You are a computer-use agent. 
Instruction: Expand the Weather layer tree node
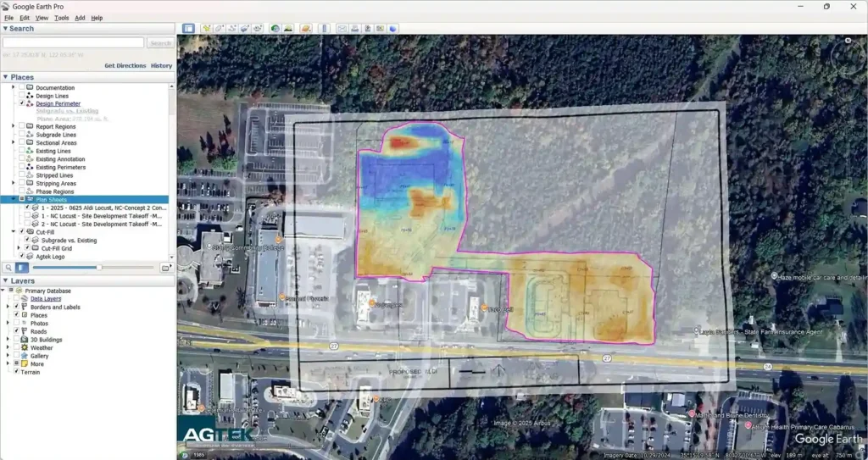pyautogui.click(x=8, y=347)
